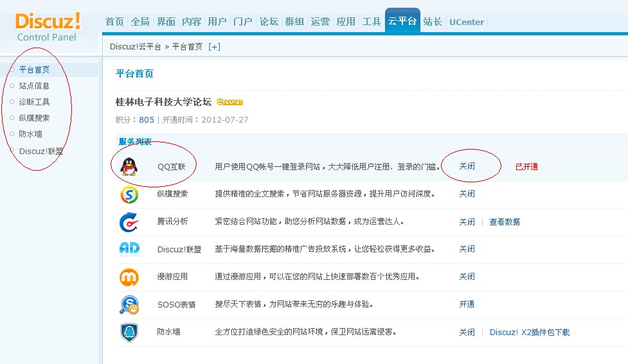Click the [+] link in the breadcrumb
Screen dimensions: 628x364
click(x=214, y=47)
